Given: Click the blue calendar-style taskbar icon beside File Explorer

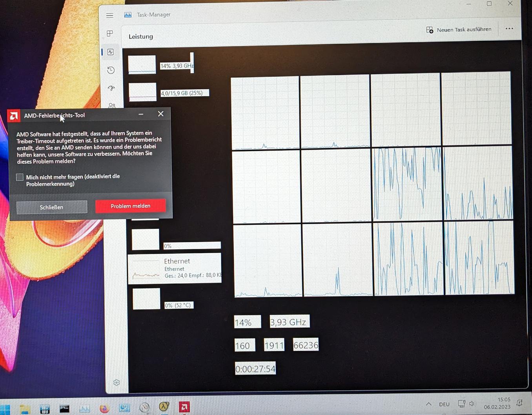Looking at the screenshot, I should pyautogui.click(x=45, y=409).
